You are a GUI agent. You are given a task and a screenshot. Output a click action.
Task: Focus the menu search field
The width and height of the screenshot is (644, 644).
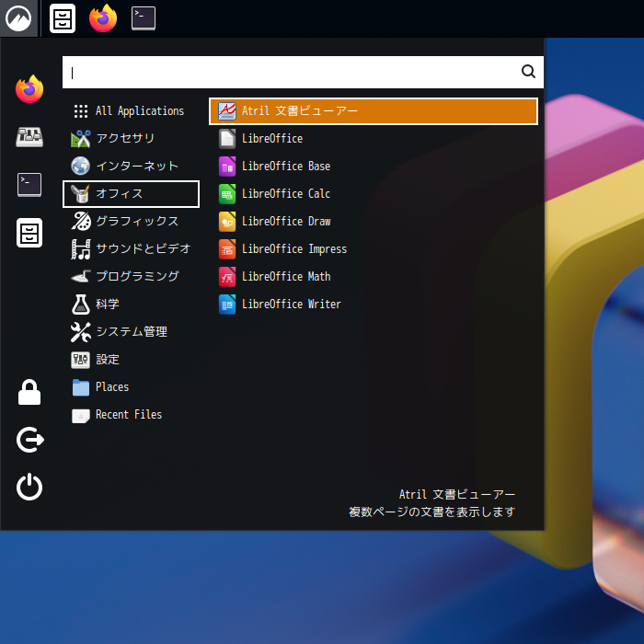[x=303, y=73]
